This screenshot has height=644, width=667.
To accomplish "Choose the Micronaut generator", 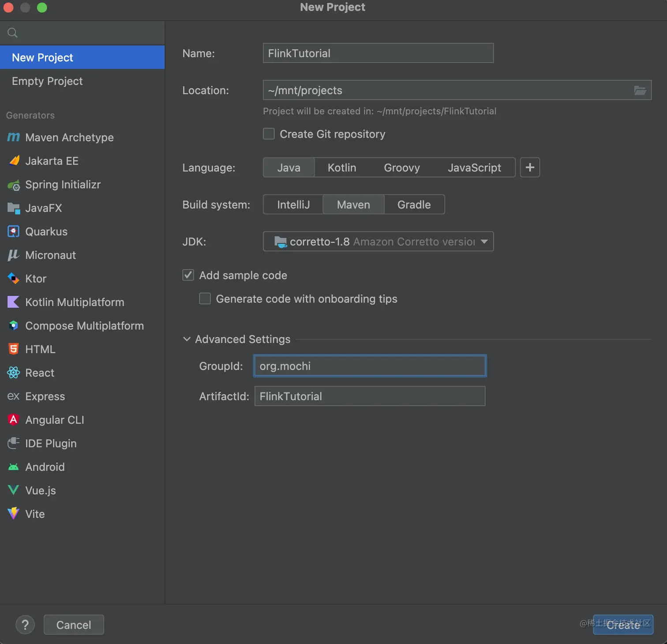I will [50, 255].
